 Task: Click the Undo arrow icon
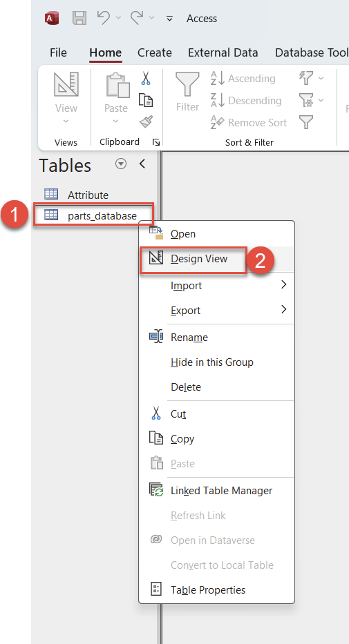tap(104, 18)
